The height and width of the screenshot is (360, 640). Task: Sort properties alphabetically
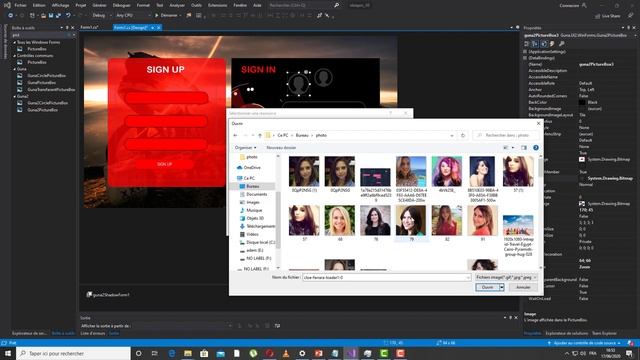coord(535,44)
